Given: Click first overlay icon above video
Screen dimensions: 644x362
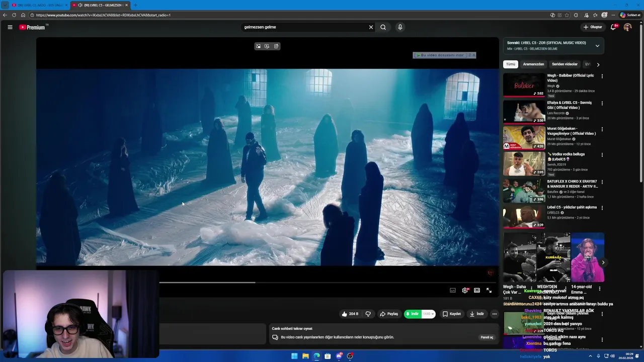Looking at the screenshot, I should point(258,46).
